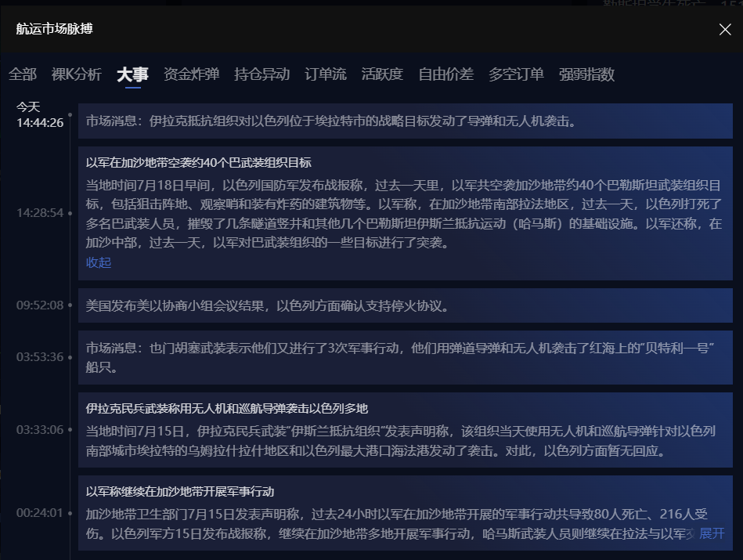This screenshot has height=560, width=743.
Task: Open the 09:52:08 ceasefire agreement news item
Action: pyautogui.click(x=268, y=305)
